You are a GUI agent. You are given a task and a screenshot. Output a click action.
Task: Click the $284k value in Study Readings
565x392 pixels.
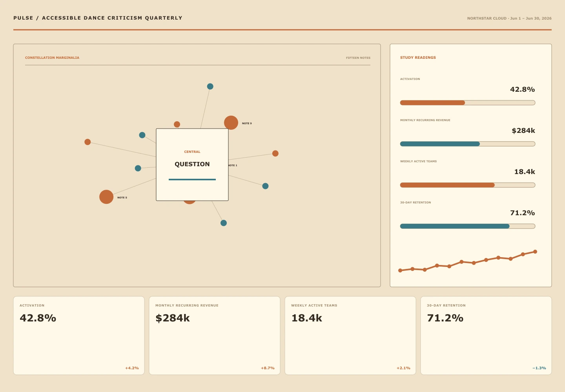point(523,131)
